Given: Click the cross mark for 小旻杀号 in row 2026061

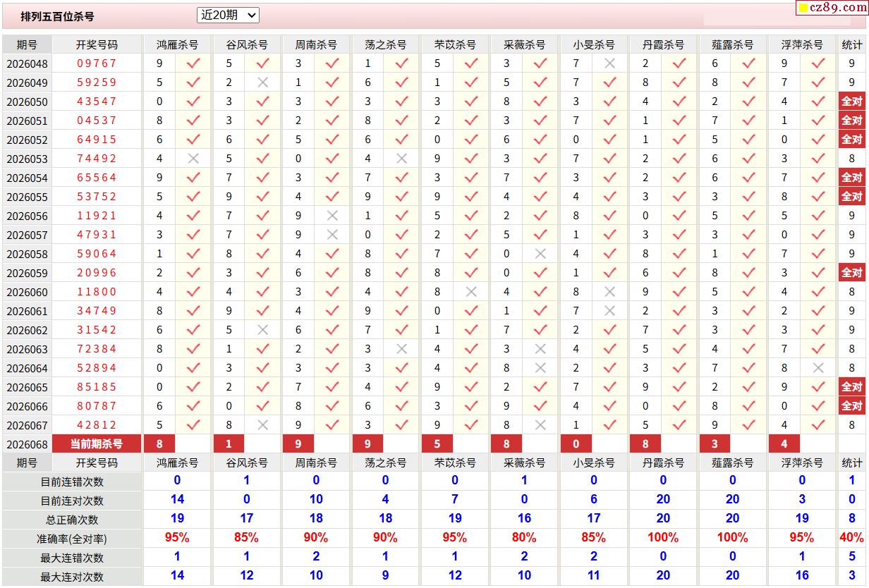Looking at the screenshot, I should click(610, 310).
